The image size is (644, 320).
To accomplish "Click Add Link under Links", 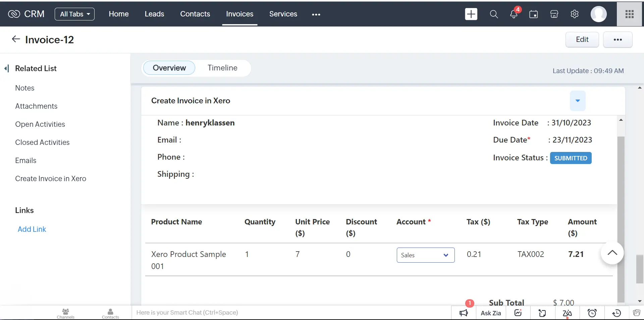I will click(x=32, y=229).
